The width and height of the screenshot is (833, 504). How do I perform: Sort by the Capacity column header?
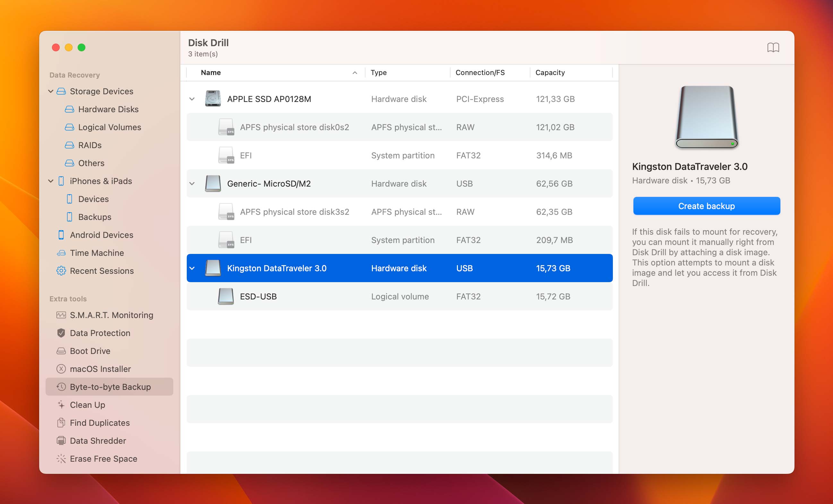(550, 73)
